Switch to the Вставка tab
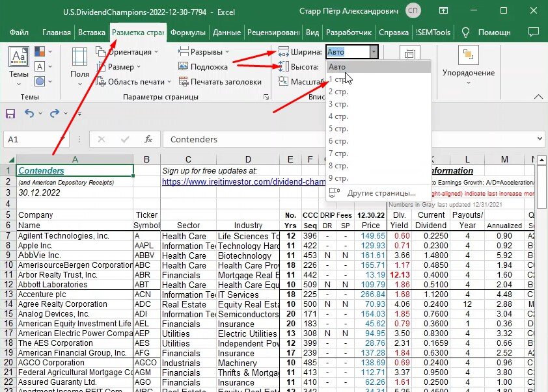The height and width of the screenshot is (392, 548). (x=92, y=33)
